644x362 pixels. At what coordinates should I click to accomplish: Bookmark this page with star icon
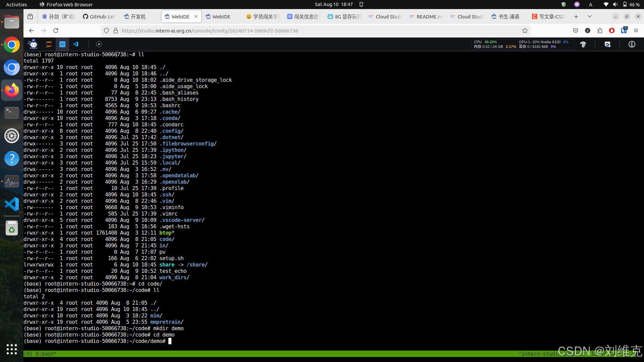point(525,31)
